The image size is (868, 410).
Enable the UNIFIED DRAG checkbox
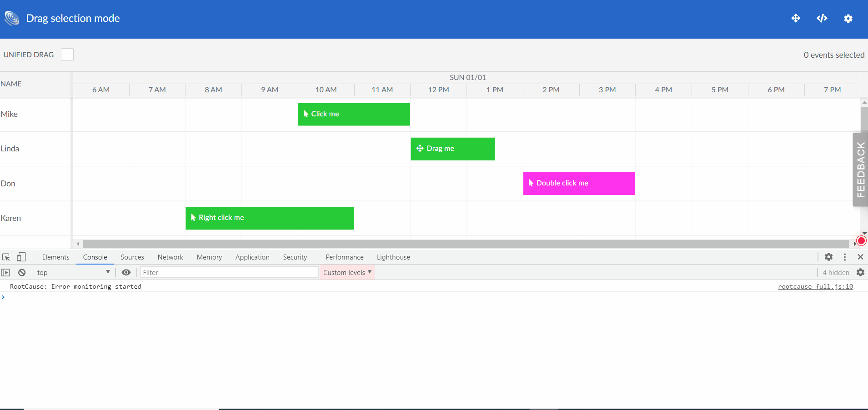point(67,54)
